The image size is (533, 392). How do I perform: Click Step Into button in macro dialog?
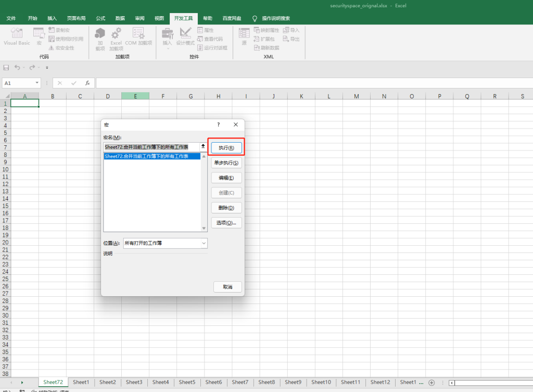(x=226, y=163)
